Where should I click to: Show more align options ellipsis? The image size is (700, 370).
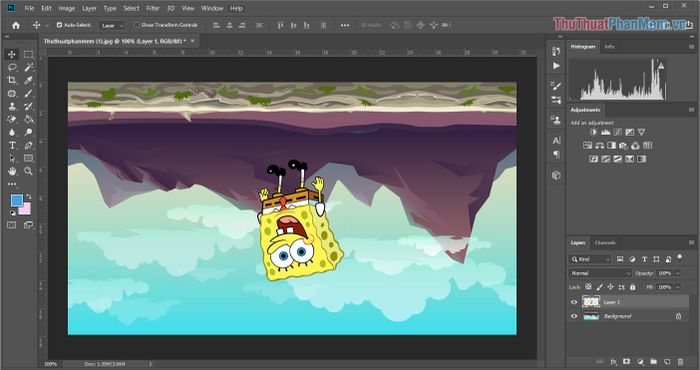pyautogui.click(x=345, y=25)
